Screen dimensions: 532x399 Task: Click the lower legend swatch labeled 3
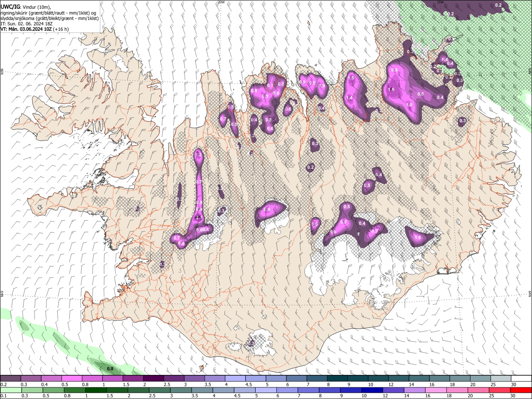(x=180, y=390)
